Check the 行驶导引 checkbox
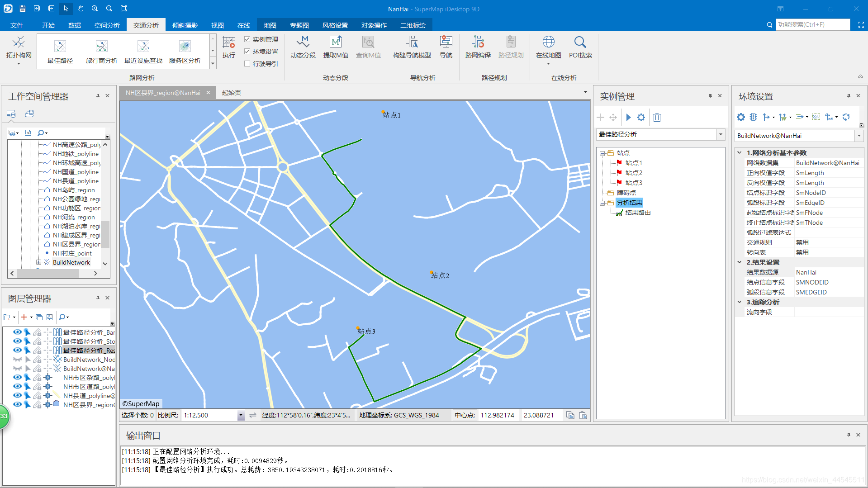 pos(247,64)
